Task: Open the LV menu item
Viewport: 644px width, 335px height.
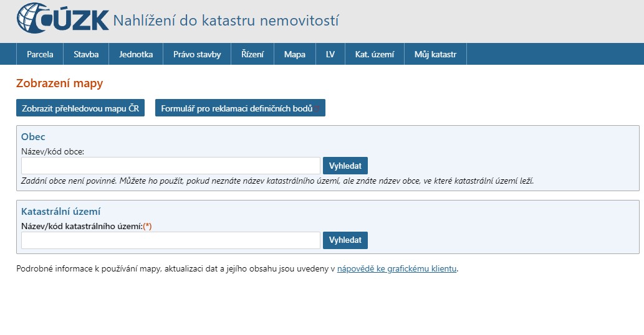Action: point(330,54)
